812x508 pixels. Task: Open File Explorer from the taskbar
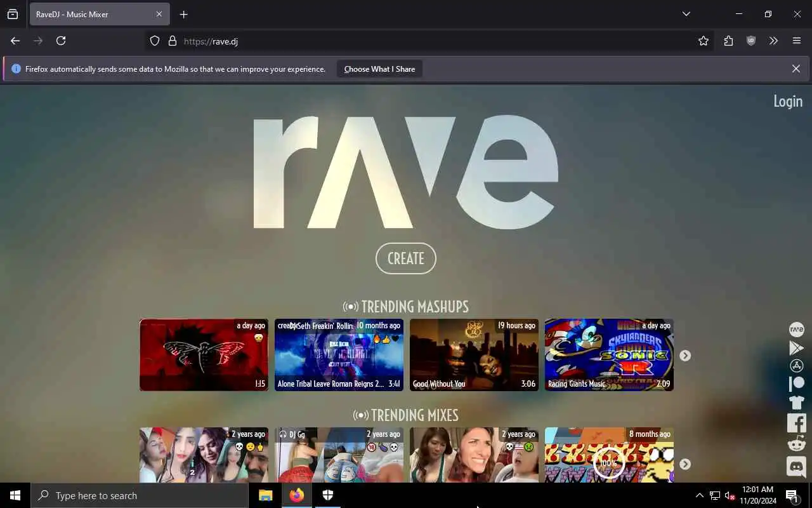tap(265, 495)
